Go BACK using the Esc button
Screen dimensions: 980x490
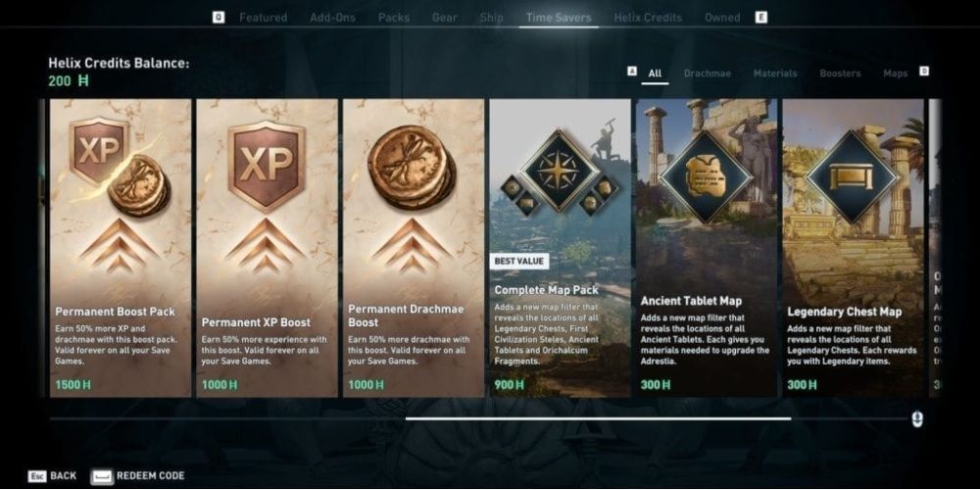[53, 476]
